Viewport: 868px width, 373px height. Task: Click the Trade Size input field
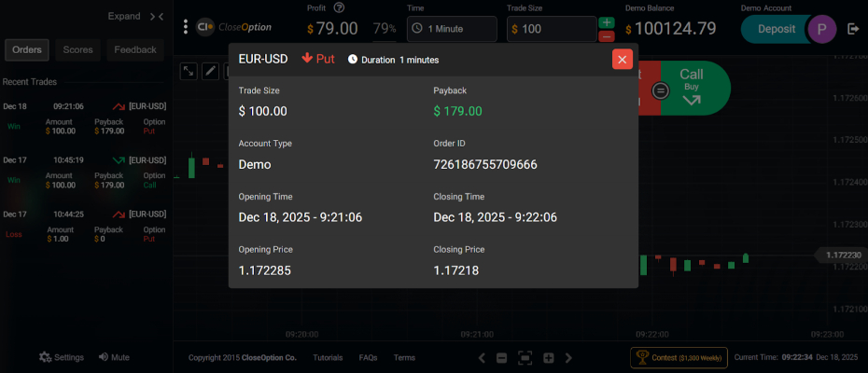click(552, 29)
